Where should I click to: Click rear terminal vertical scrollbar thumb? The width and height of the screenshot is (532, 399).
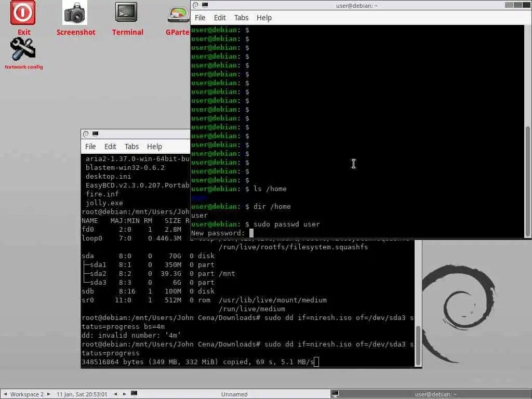click(x=418, y=345)
